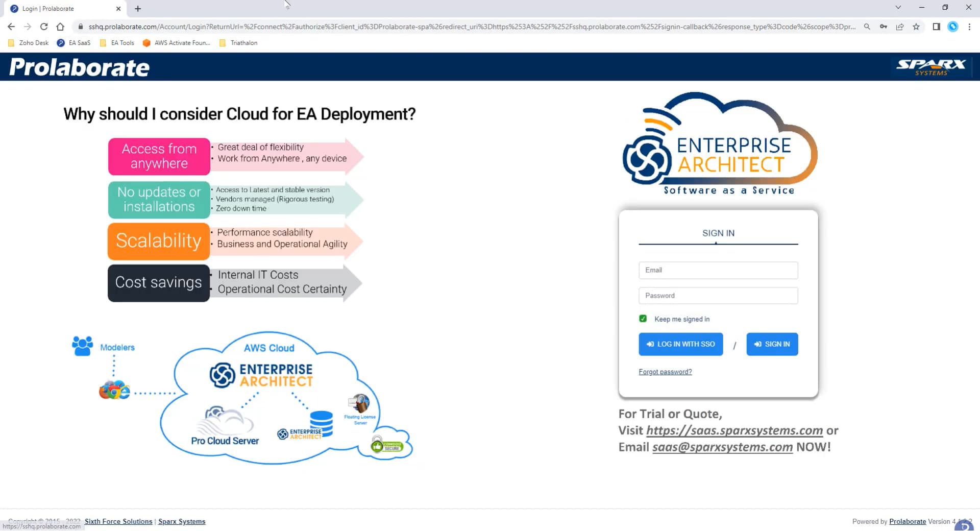This screenshot has width=980, height=531.
Task: Open the password manager key icon
Action: point(884,27)
